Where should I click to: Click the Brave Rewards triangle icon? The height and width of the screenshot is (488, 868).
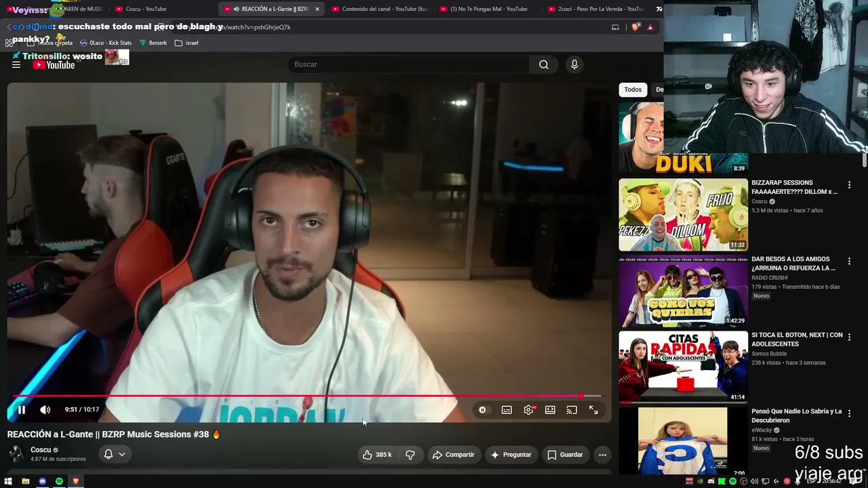[650, 27]
